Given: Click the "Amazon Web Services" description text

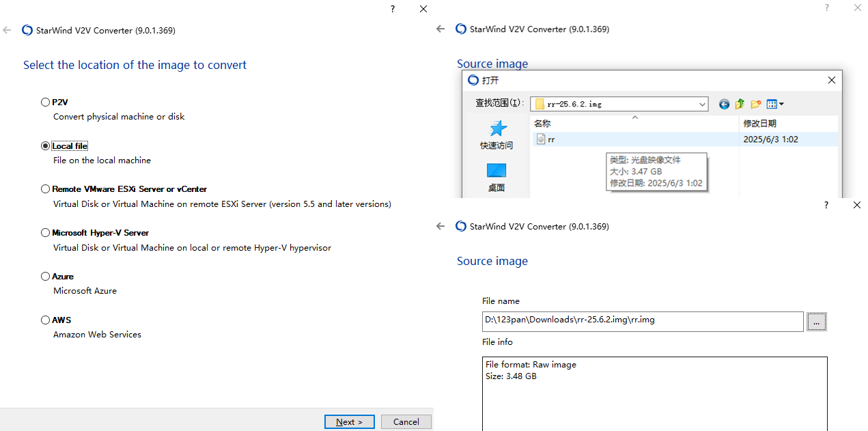Looking at the screenshot, I should point(97,335).
